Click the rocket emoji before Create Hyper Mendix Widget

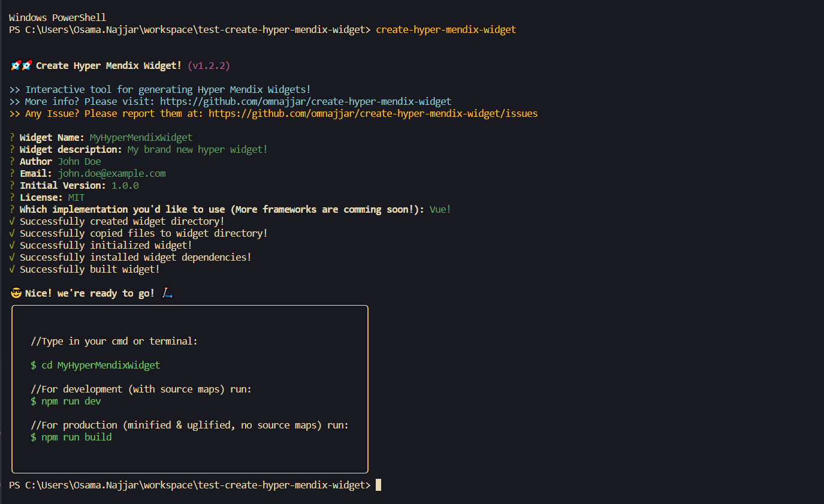(21, 65)
